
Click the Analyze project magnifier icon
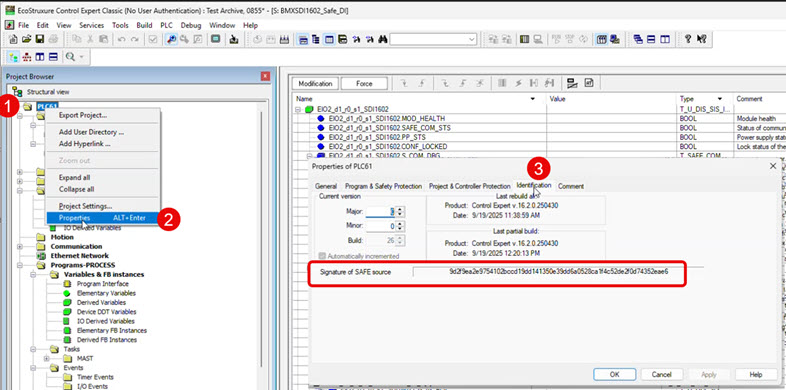tap(171, 39)
